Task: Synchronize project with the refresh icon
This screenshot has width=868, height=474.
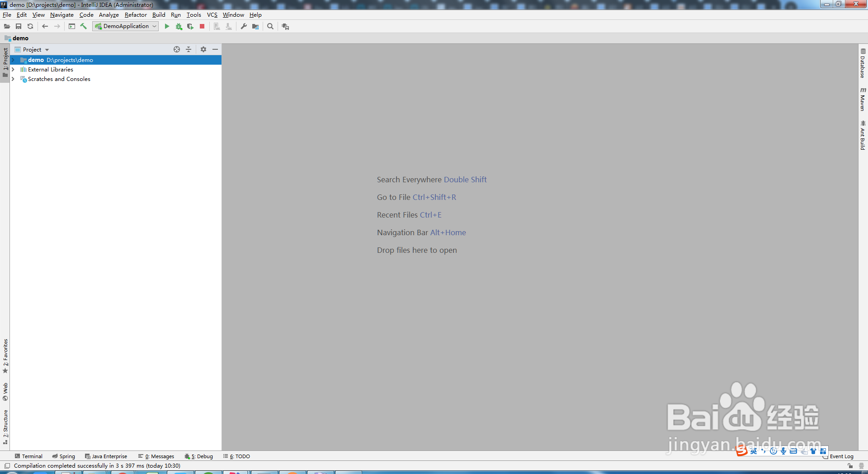Action: (x=30, y=26)
